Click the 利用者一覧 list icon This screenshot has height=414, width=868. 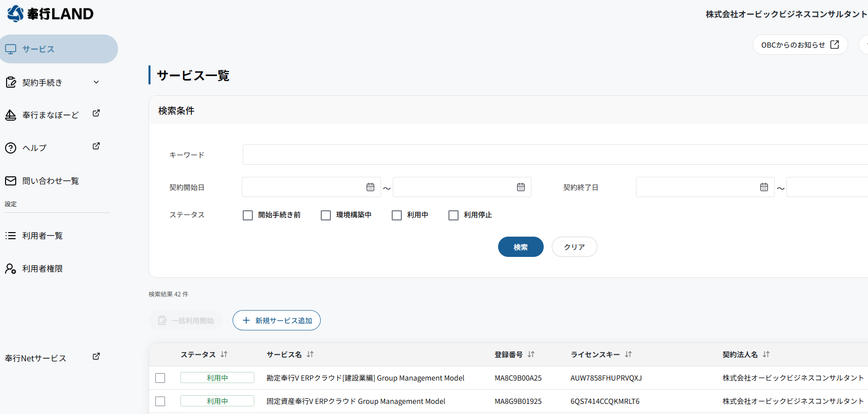coord(11,236)
